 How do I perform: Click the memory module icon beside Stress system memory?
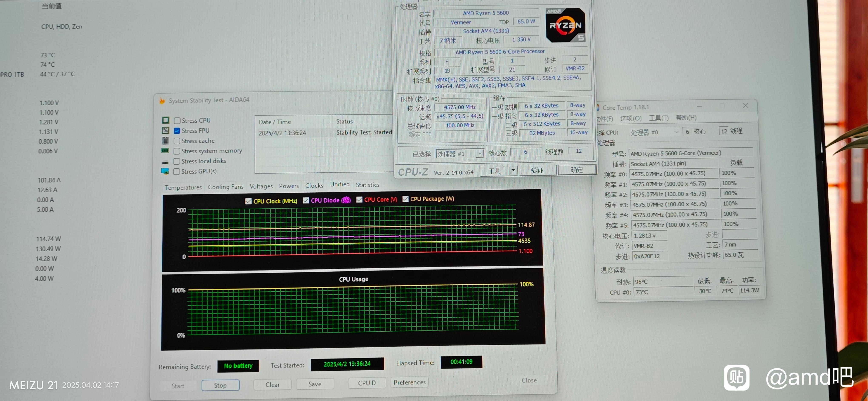165,151
